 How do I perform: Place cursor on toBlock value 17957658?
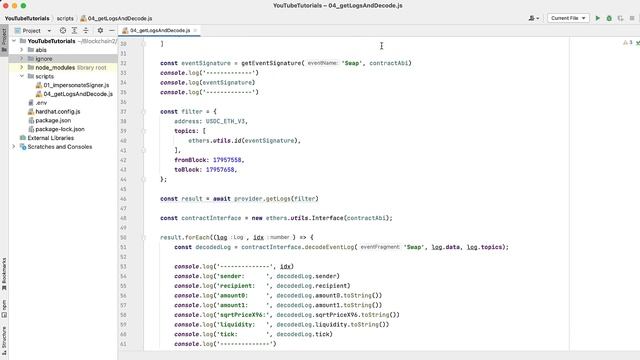point(220,170)
